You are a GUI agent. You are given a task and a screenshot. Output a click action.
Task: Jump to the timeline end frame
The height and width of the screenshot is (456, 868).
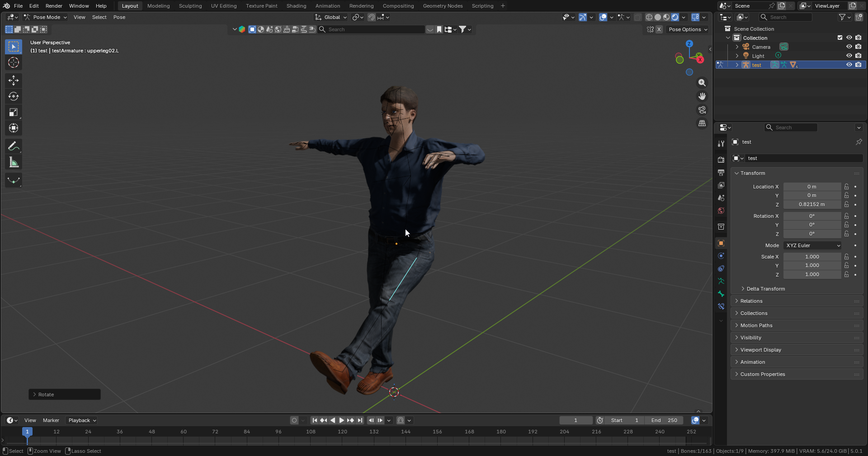pyautogui.click(x=360, y=420)
